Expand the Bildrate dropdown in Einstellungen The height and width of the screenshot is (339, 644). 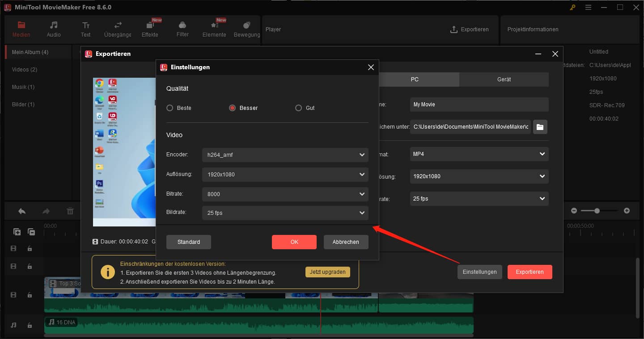(x=285, y=213)
